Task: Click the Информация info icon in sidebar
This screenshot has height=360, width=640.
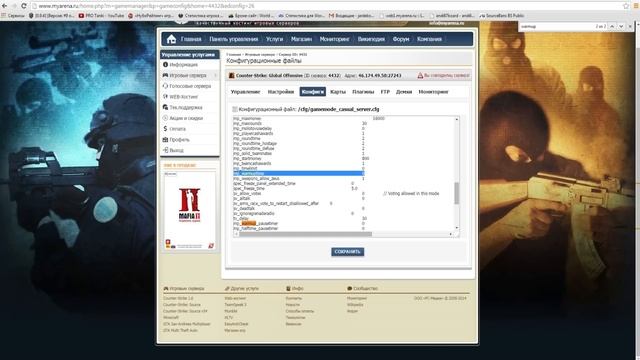Action: [165, 64]
